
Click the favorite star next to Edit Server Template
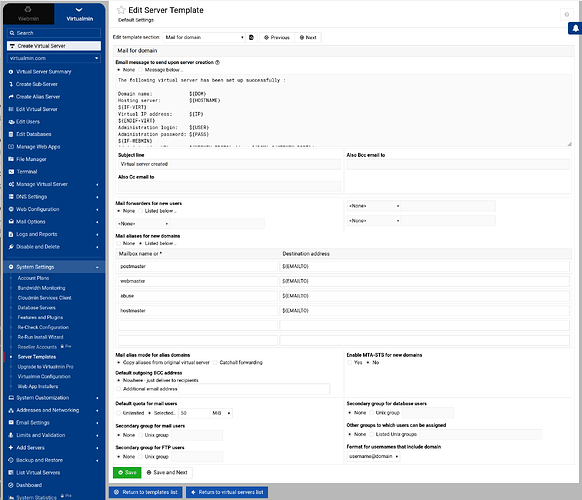121,10
